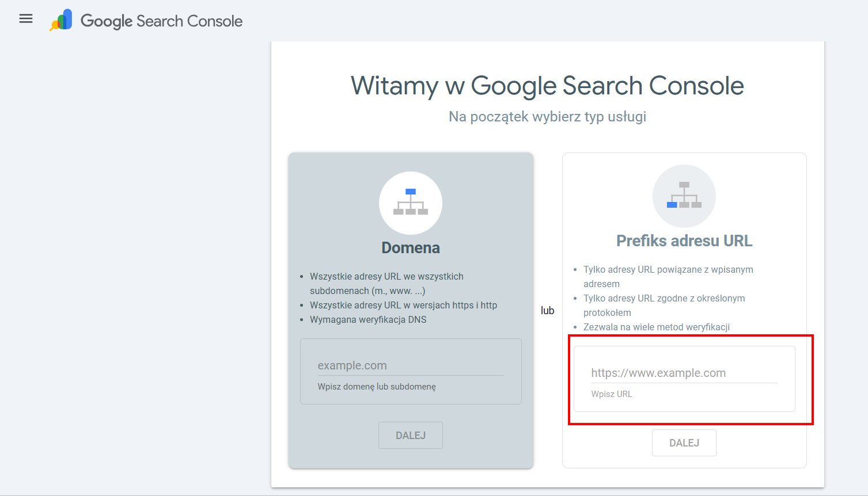The image size is (868, 496).
Task: Focus the https://www.example.com URL field
Action: 684,373
